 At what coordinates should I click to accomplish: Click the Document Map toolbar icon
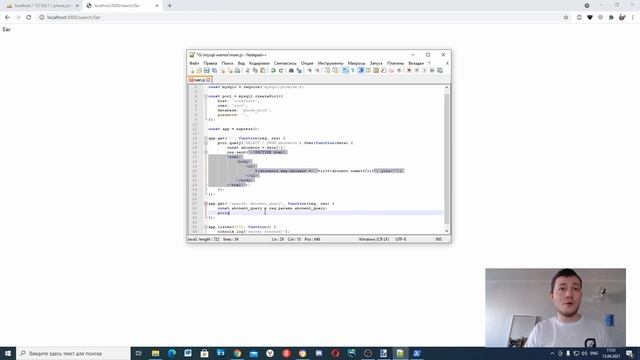pyautogui.click(x=376, y=70)
